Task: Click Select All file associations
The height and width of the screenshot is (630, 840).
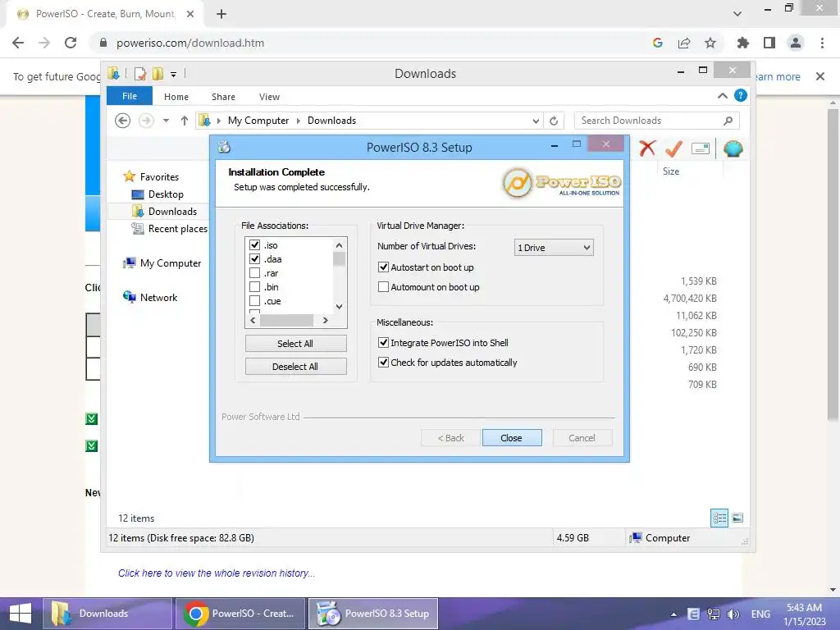Action: coord(295,344)
